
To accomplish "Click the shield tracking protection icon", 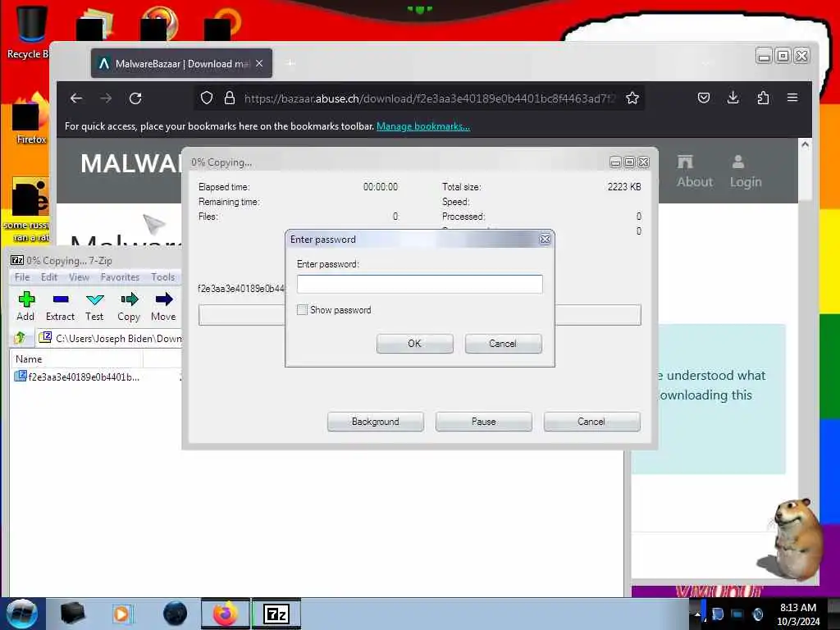I will pos(207,98).
